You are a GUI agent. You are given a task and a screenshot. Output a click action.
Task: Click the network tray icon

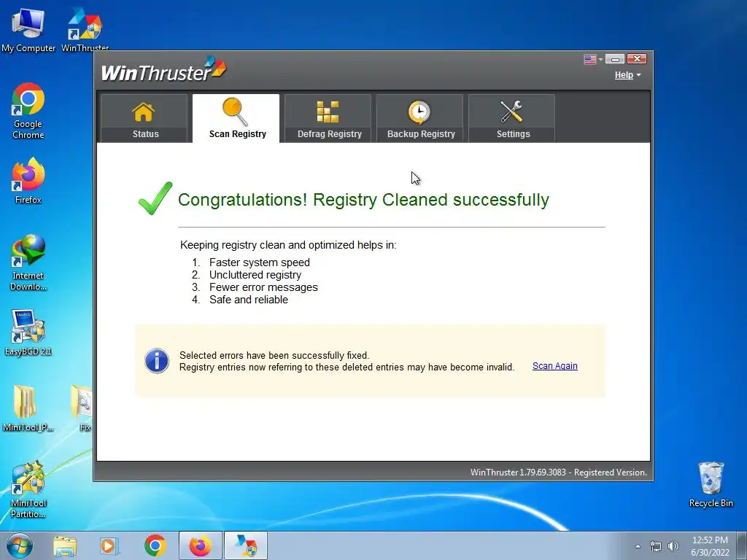pos(656,546)
